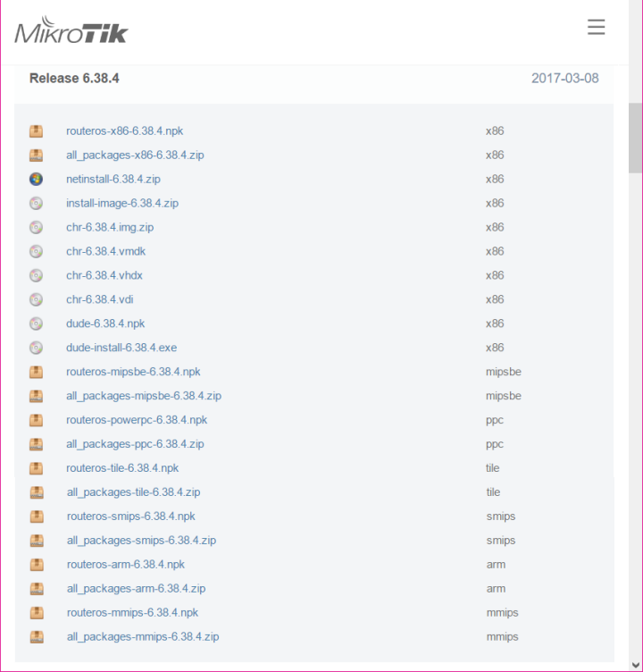The image size is (643, 672).
Task: Download routeros-smips-6.38.4.npk
Action: pos(130,516)
